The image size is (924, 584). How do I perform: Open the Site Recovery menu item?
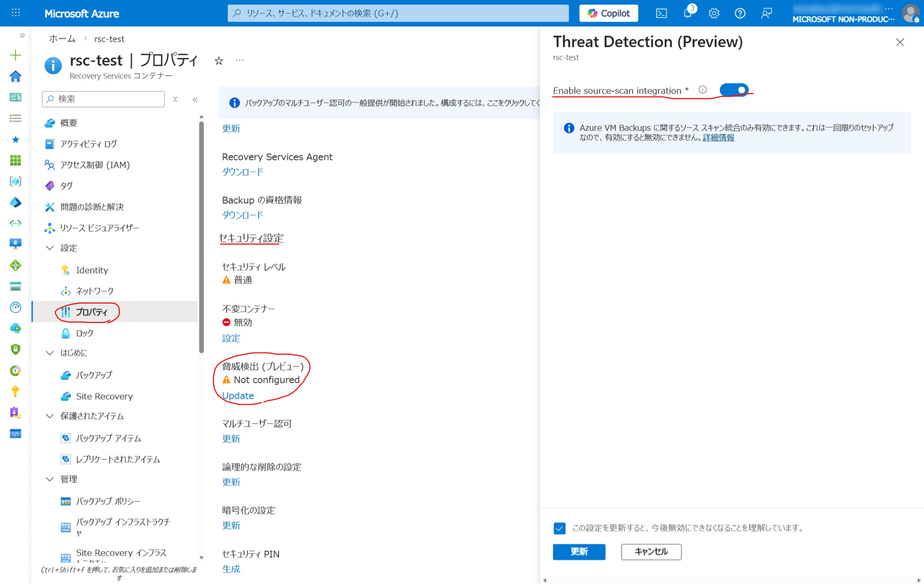click(x=104, y=396)
